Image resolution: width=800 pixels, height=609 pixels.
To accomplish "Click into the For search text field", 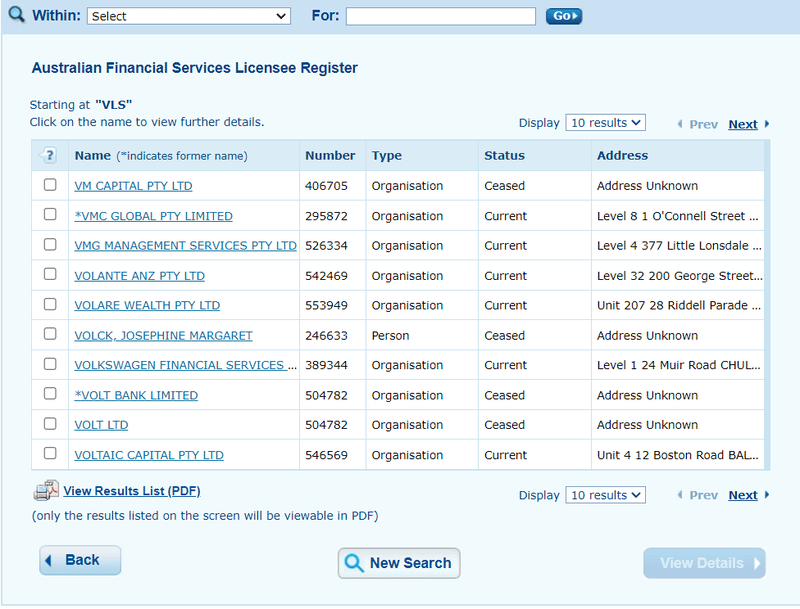I will (441, 16).
